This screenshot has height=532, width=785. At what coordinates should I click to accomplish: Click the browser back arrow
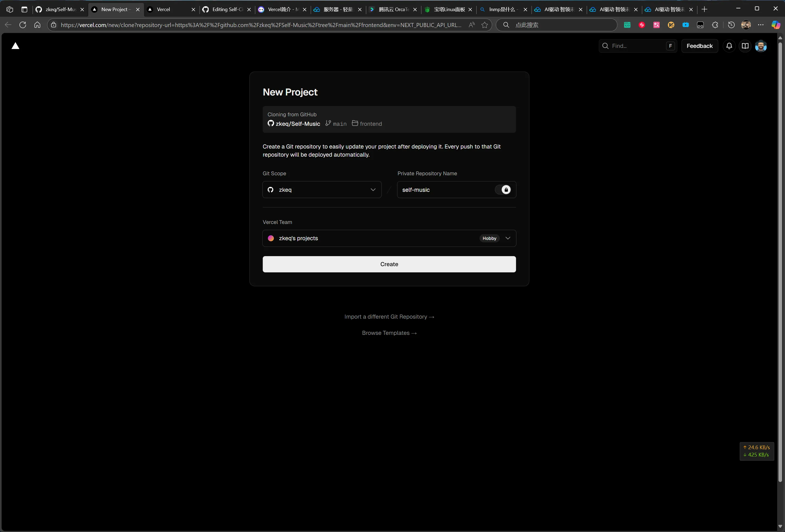coord(8,25)
